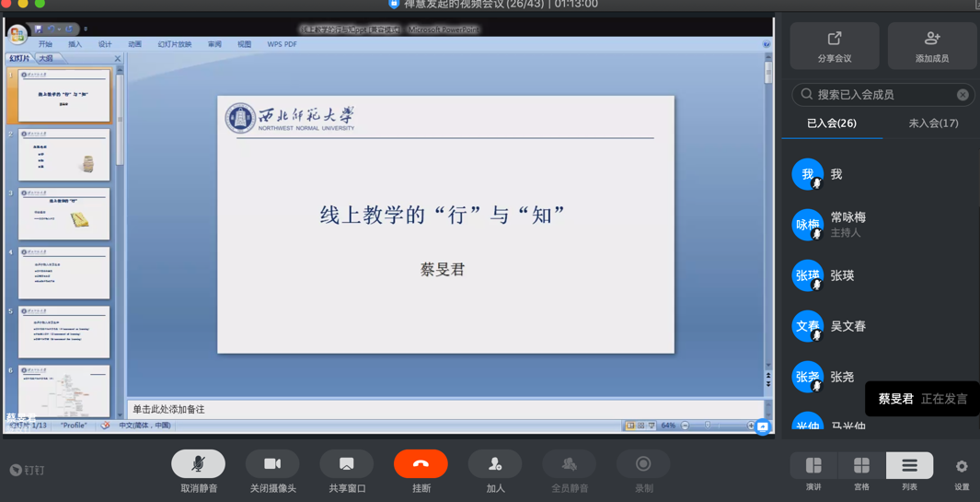Viewport: 980px width, 502px height.
Task: Click the 添加成员 add member button
Action: [x=932, y=46]
